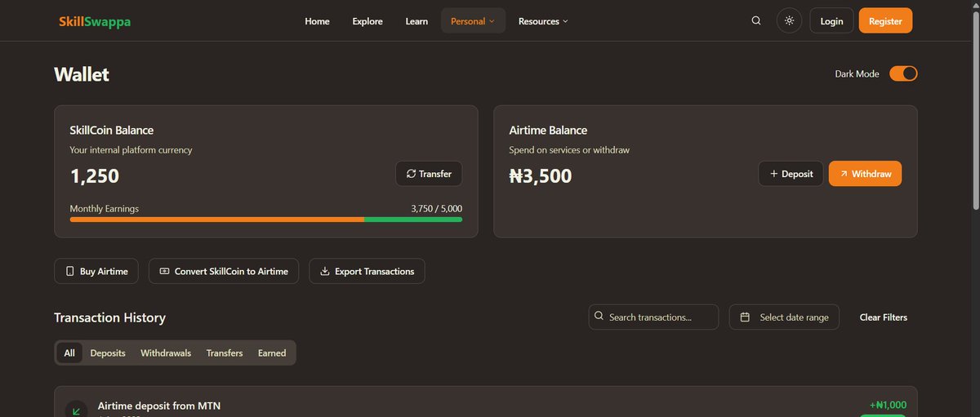The image size is (980, 417).
Task: Click the Export Transactions button
Action: click(367, 271)
